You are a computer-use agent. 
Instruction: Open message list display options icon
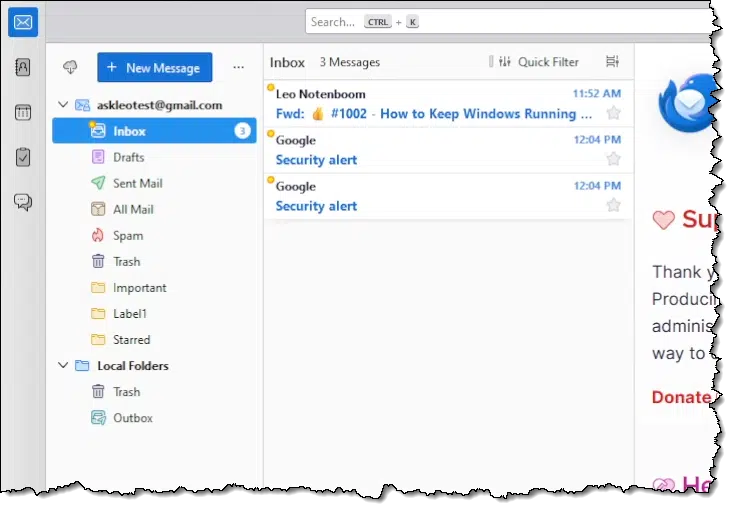(612, 61)
